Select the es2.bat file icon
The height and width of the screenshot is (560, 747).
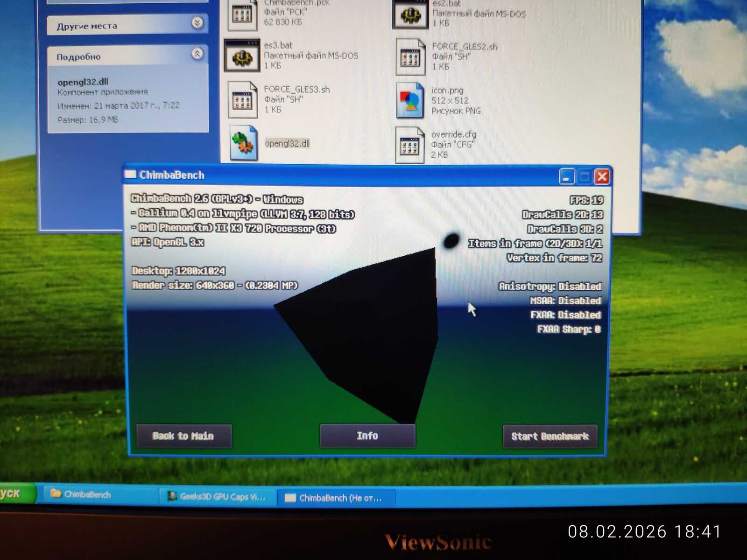click(x=410, y=14)
